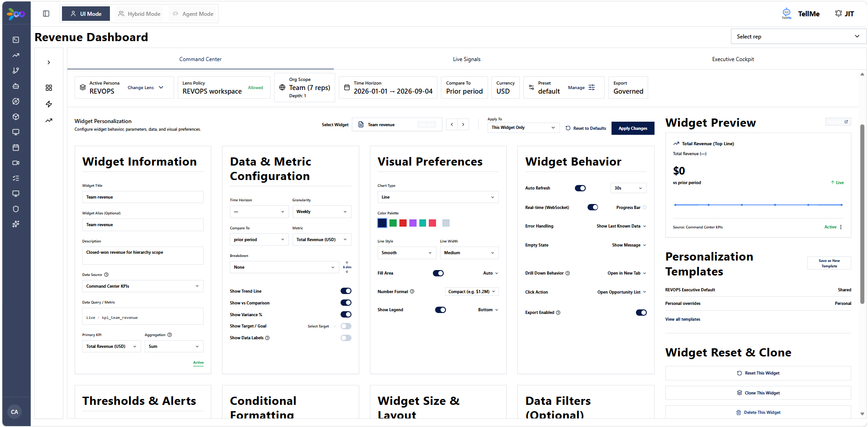868x427 pixels.
Task: Click the shield security sidebar icon
Action: 16,209
